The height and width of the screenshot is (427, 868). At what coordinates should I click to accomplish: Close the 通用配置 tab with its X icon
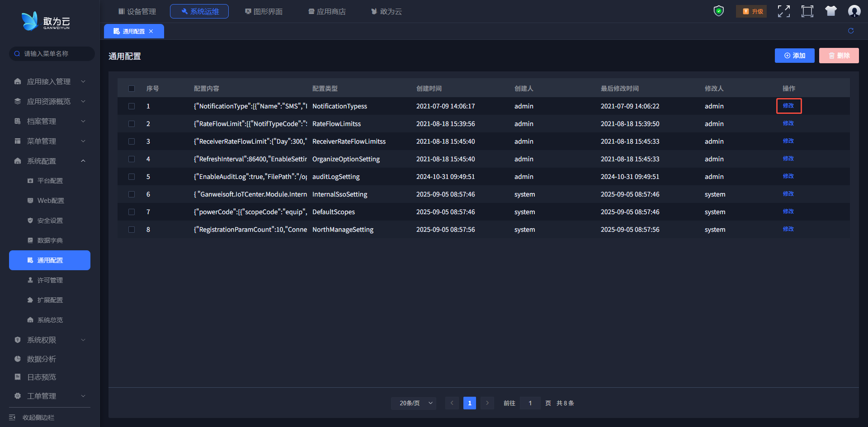(151, 31)
